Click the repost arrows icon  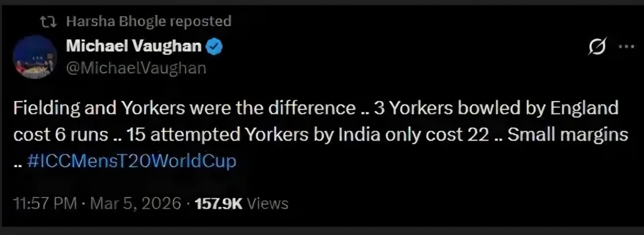click(x=48, y=22)
